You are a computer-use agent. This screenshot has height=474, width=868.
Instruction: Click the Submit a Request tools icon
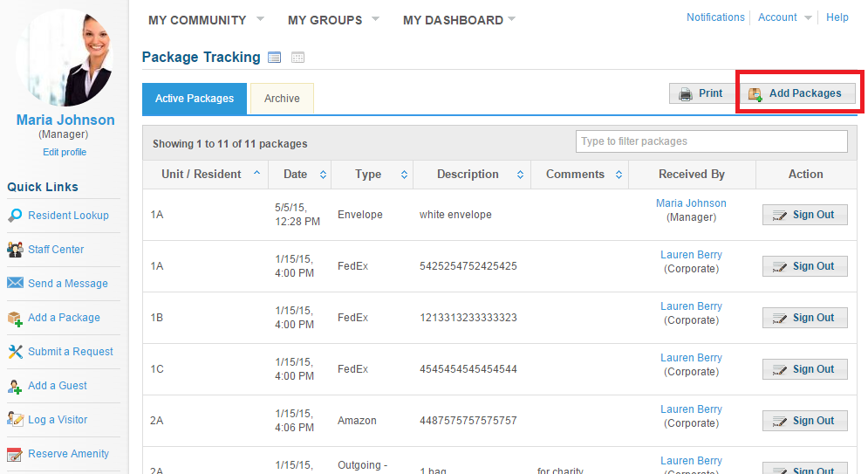(x=15, y=352)
